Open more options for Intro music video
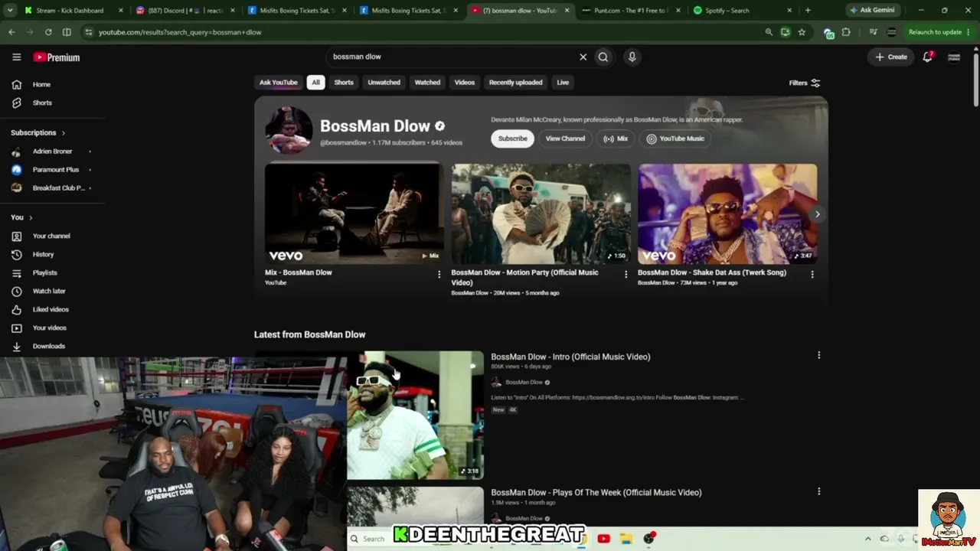This screenshot has width=980, height=551. click(818, 355)
